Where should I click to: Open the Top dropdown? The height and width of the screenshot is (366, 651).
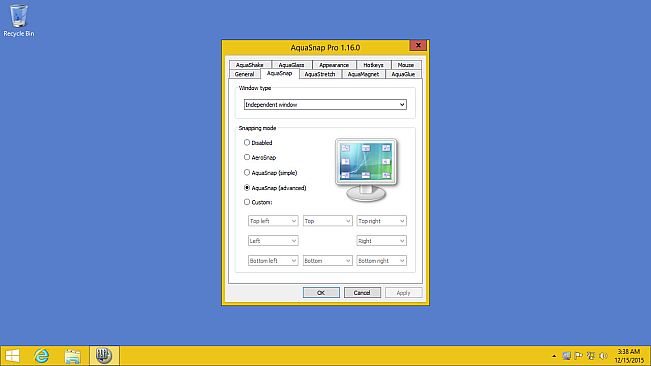(328, 221)
